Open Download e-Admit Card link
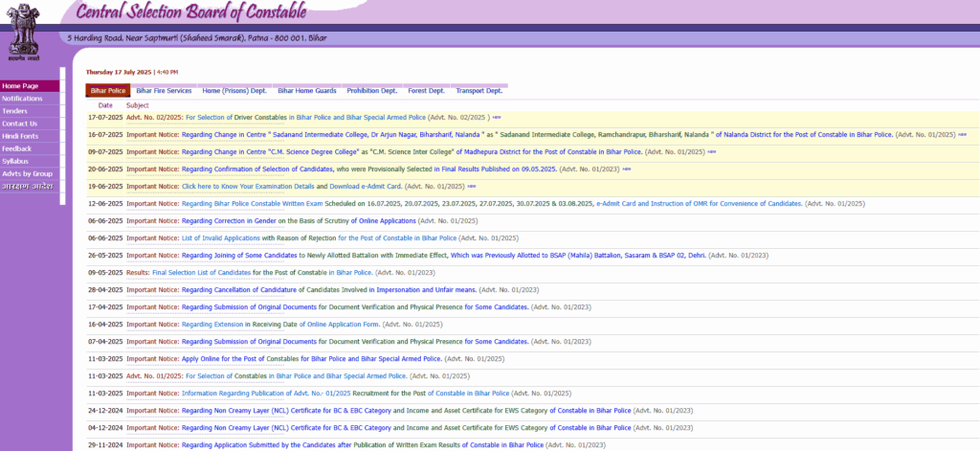The image size is (980, 451). click(x=366, y=187)
